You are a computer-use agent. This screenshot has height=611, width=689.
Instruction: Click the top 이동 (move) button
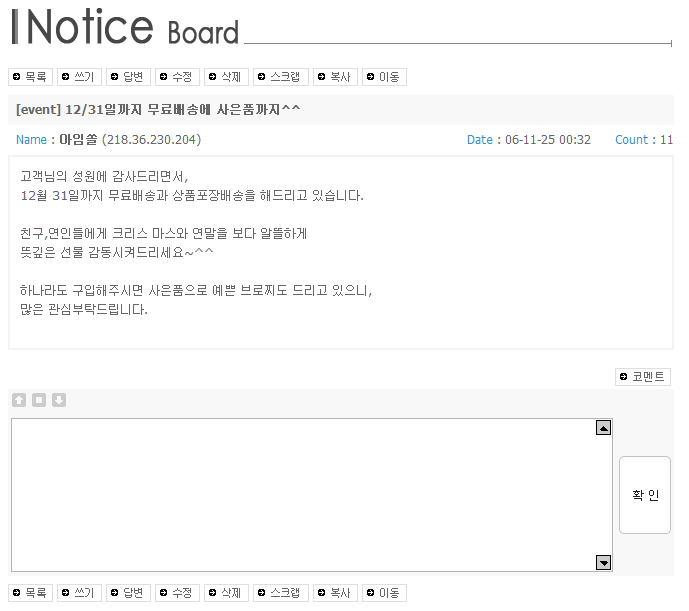(384, 77)
